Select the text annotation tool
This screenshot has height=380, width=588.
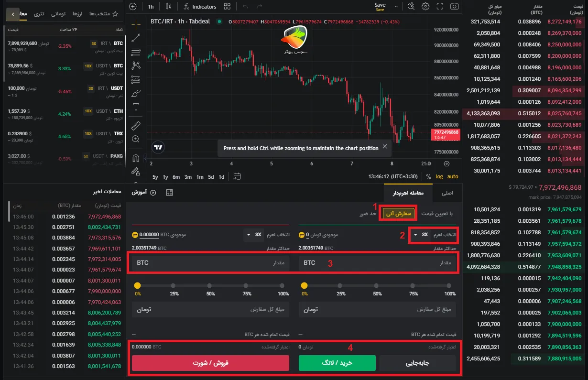(x=136, y=107)
